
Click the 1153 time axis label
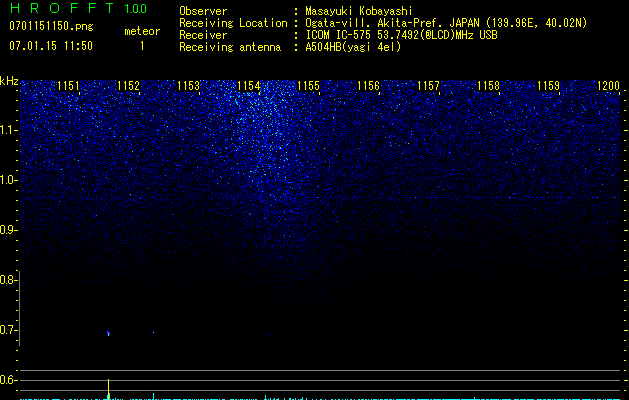pyautogui.click(x=189, y=85)
